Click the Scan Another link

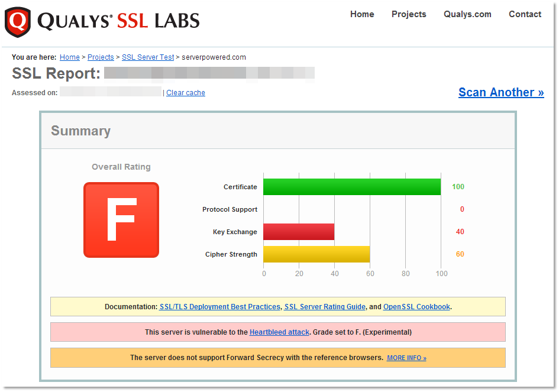[501, 92]
